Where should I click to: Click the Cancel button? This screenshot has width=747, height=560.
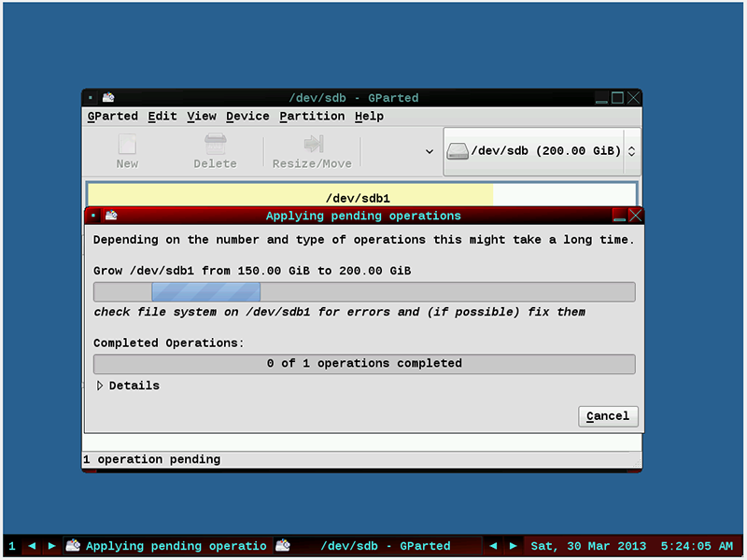pyautogui.click(x=608, y=416)
